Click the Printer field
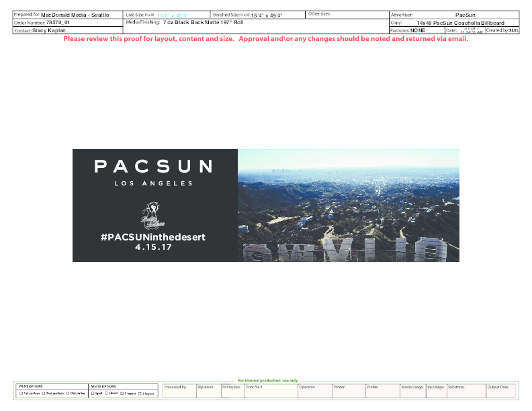The width and height of the screenshot is (532, 411). click(349, 391)
